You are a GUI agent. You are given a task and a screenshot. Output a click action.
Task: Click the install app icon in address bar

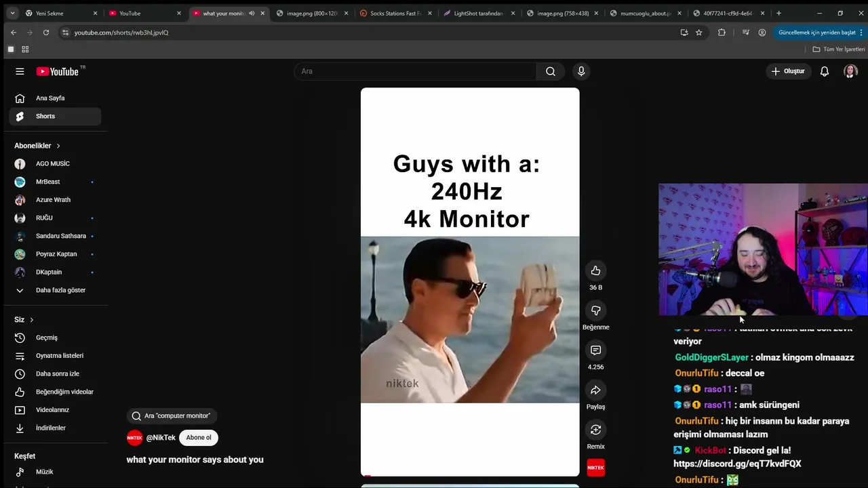[x=684, y=33]
